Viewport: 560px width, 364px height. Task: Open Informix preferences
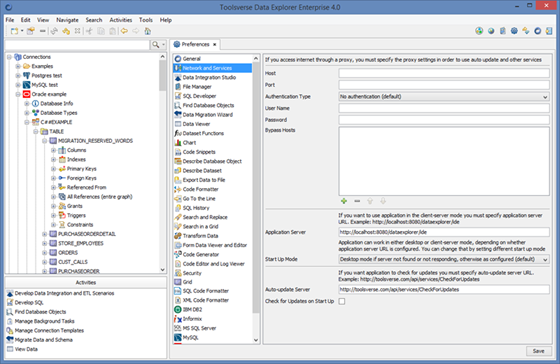click(192, 319)
